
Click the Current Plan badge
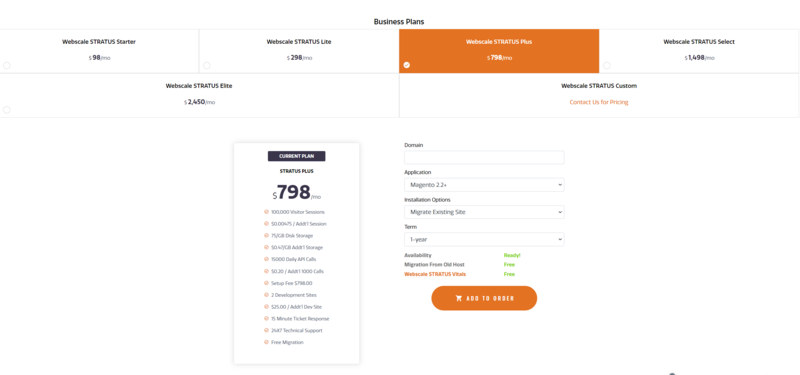pyautogui.click(x=296, y=156)
